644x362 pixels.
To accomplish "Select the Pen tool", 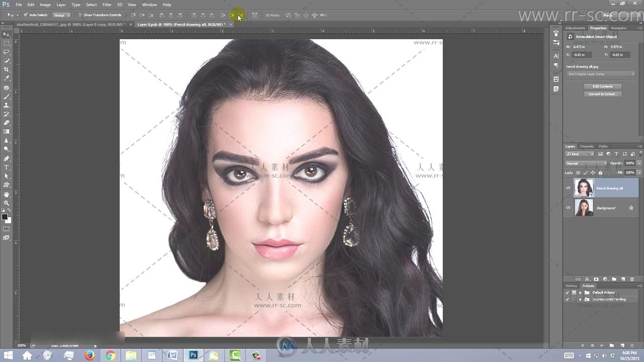I will 7,158.
